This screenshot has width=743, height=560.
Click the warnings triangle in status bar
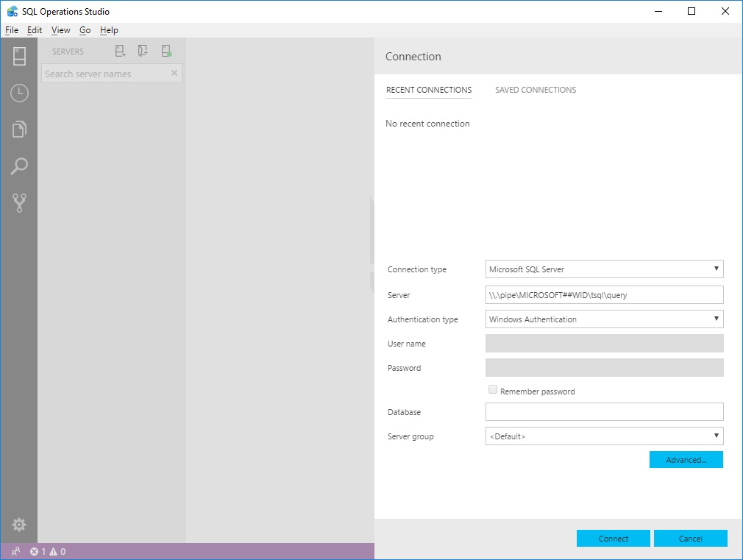pos(53,551)
